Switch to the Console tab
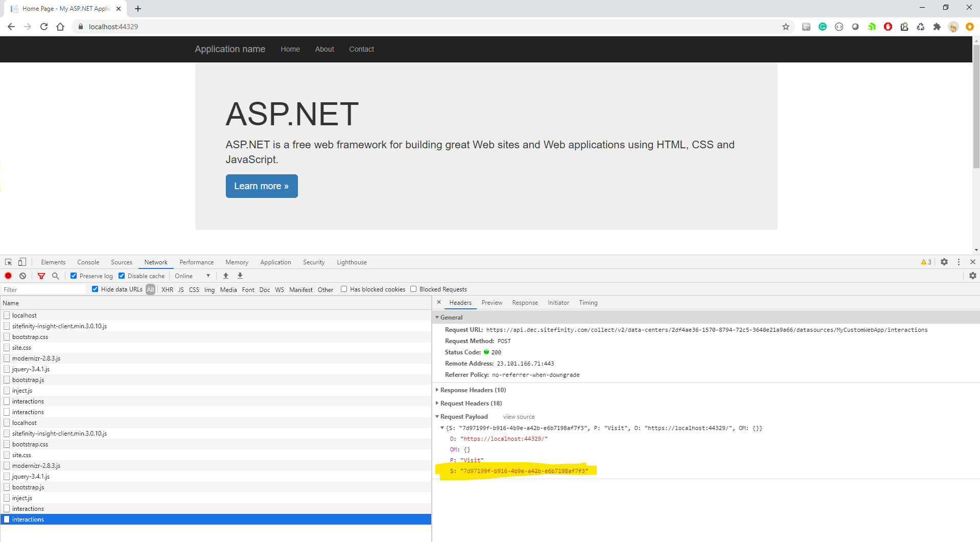 click(x=88, y=262)
